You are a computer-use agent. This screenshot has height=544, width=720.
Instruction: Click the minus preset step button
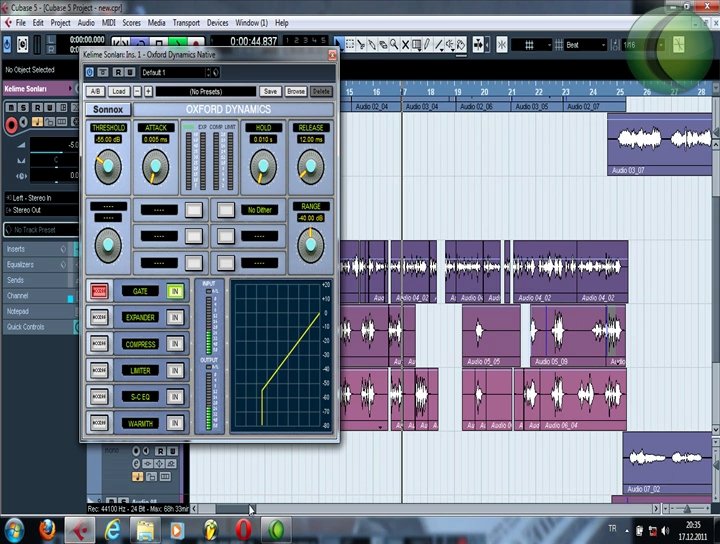137,91
